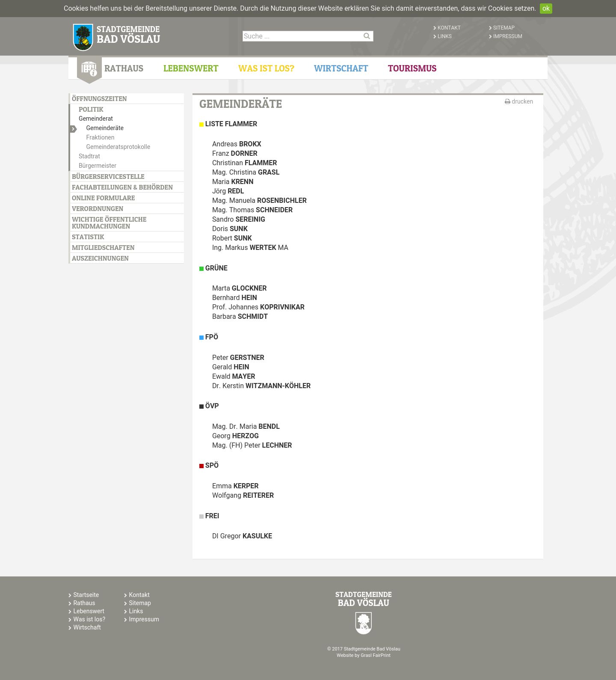Open Gemeinderatsprotokolle in the sidebar
The width and height of the screenshot is (616, 680).
pos(118,147)
